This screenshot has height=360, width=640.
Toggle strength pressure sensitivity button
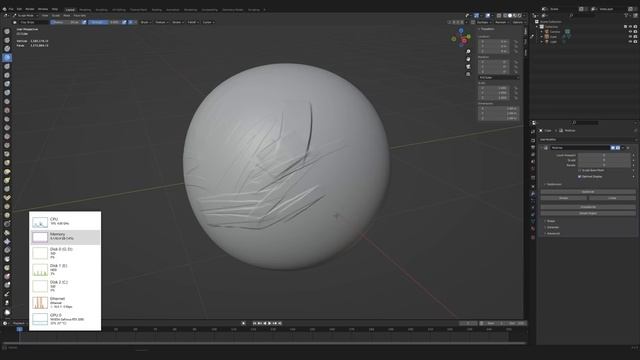coord(124,22)
